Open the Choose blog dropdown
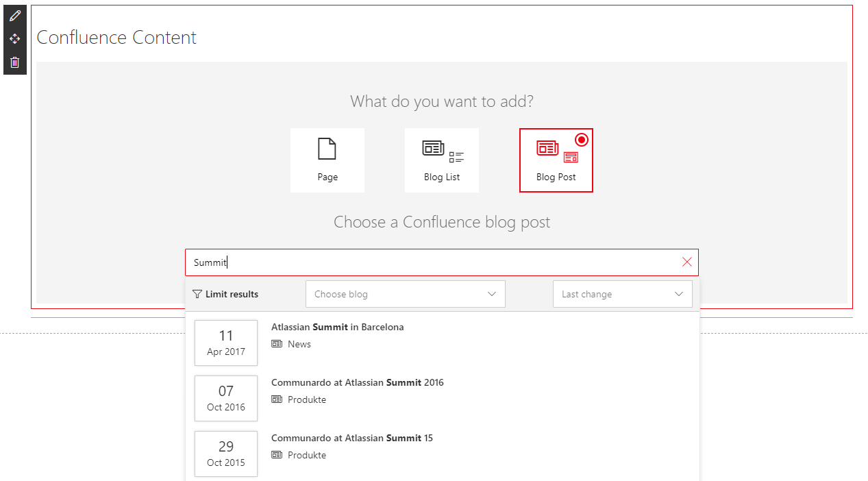Screen dimensions: 868x481 point(405,293)
